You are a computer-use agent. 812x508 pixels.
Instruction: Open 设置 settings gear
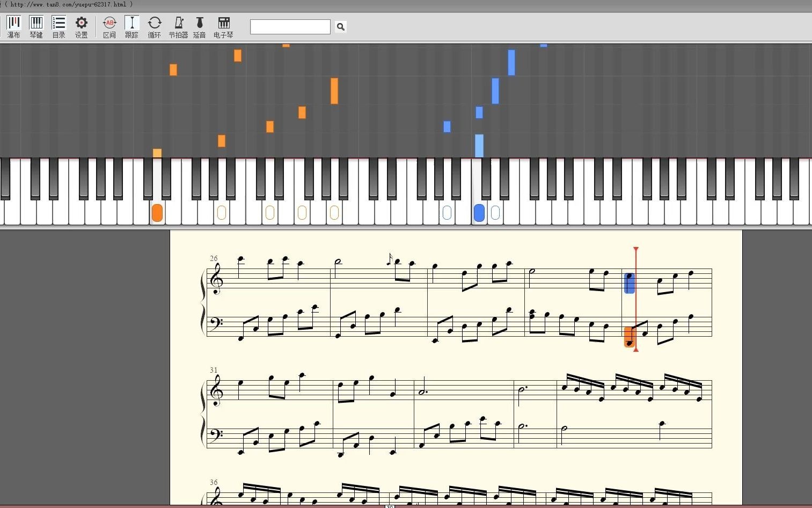point(81,27)
